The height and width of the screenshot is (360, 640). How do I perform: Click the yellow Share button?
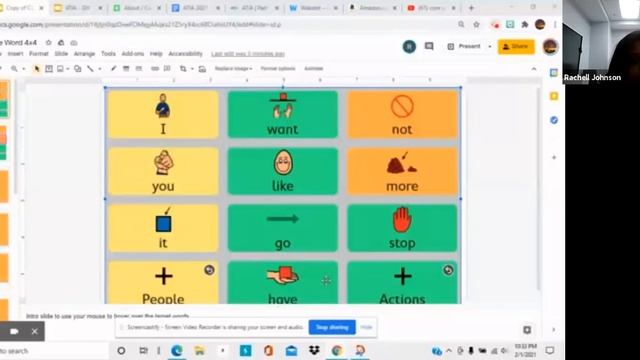(x=516, y=47)
